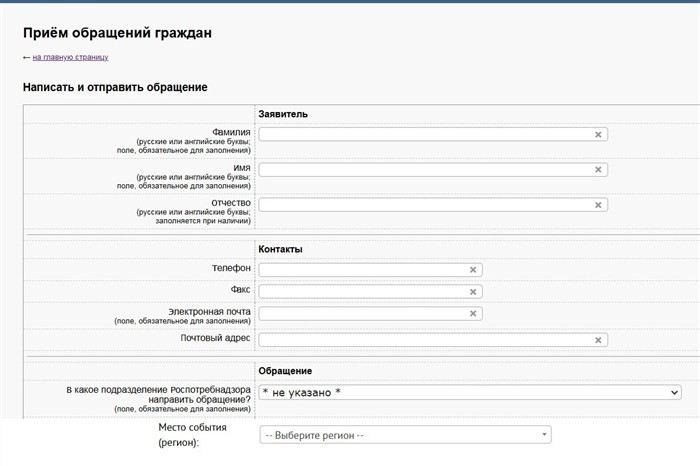Screen dimensions: 700x466
Task: Clear the Имя field using X icon
Action: pyautogui.click(x=598, y=170)
